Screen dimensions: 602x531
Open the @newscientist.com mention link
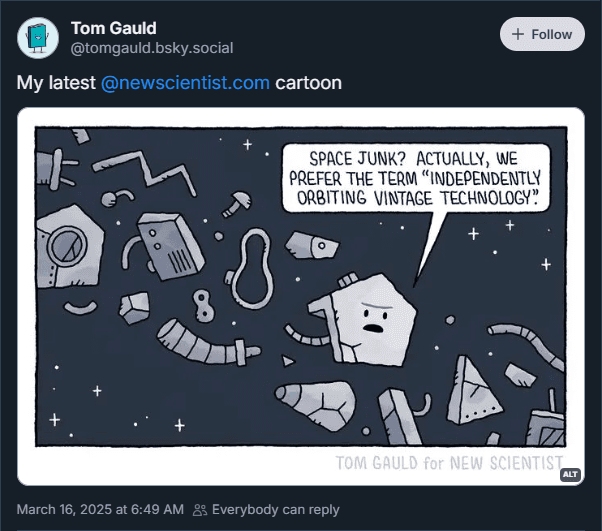[x=185, y=82]
